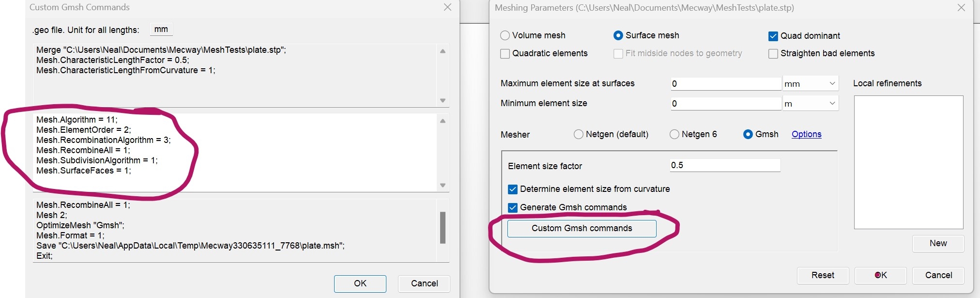Select Netgen (default) mesher
The width and height of the screenshot is (980, 298).
[x=579, y=134]
